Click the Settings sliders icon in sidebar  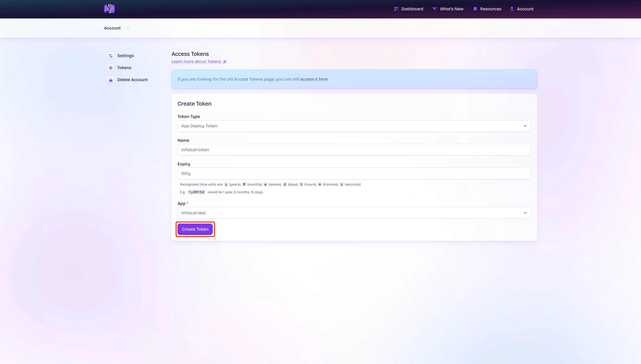[x=111, y=56]
